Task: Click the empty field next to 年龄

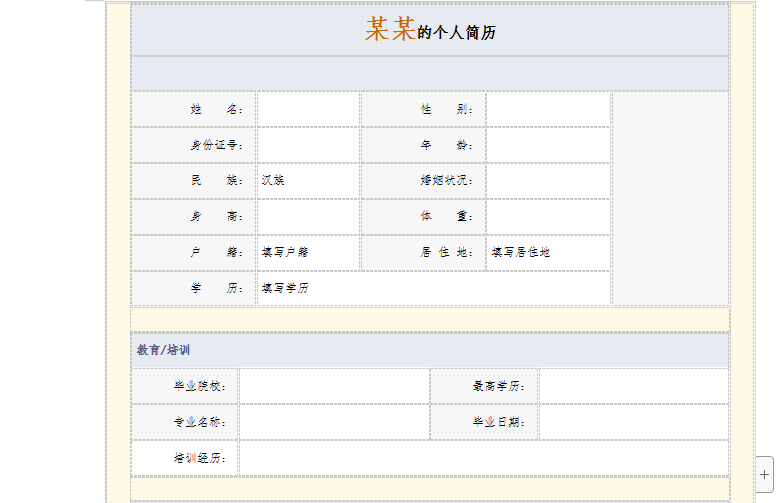Action: tap(548, 145)
